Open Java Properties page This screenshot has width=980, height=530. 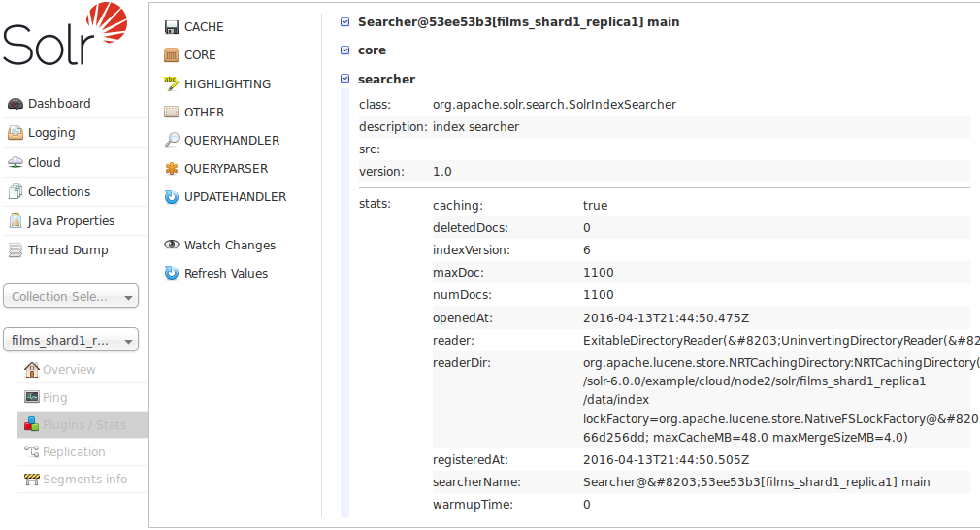(70, 220)
